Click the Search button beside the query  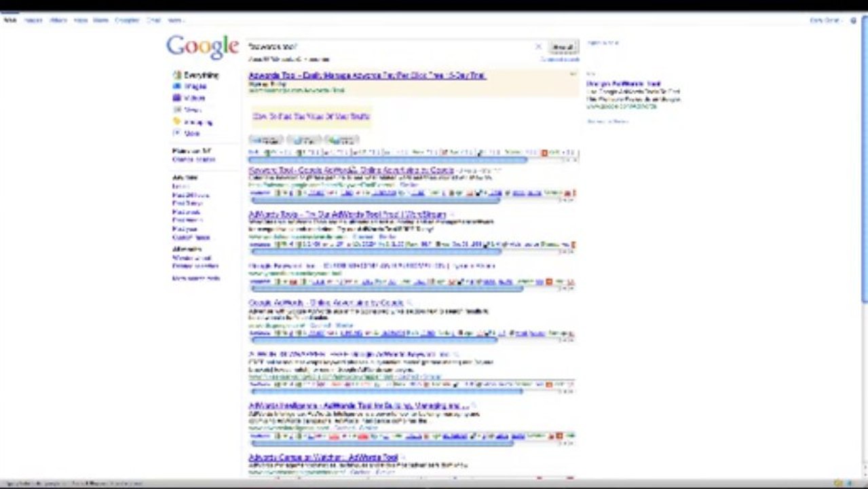(x=563, y=47)
